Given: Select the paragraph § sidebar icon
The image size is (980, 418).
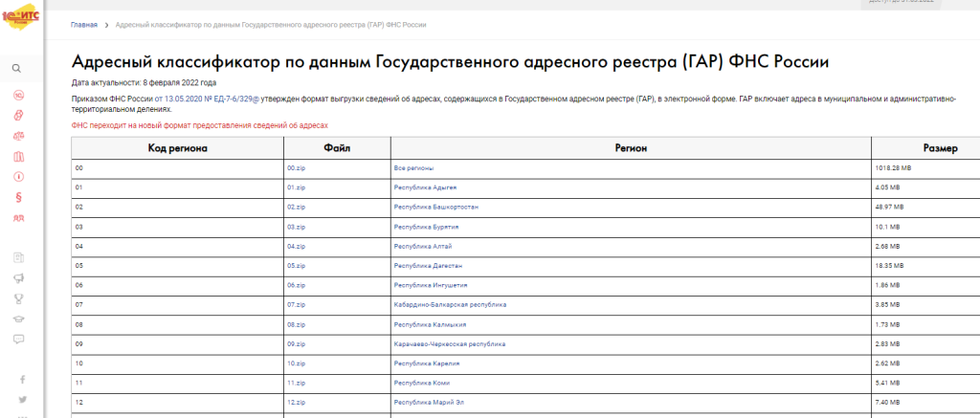Looking at the screenshot, I should click(18, 198).
